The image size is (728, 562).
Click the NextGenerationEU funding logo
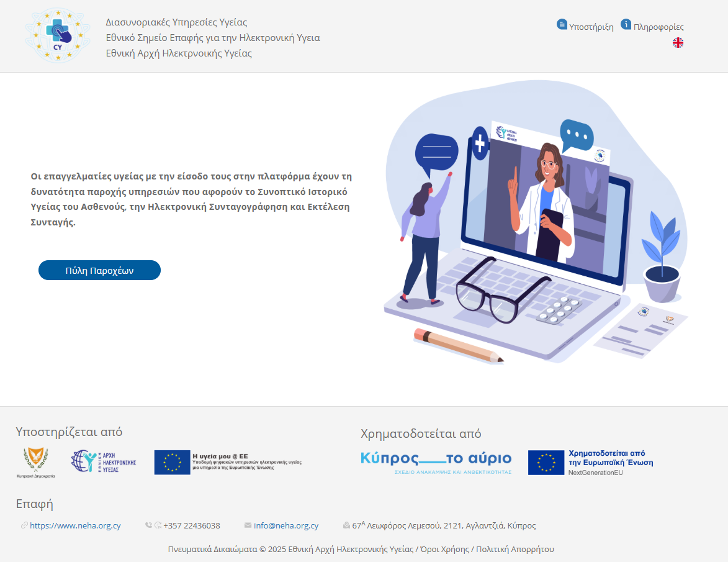[x=590, y=463]
